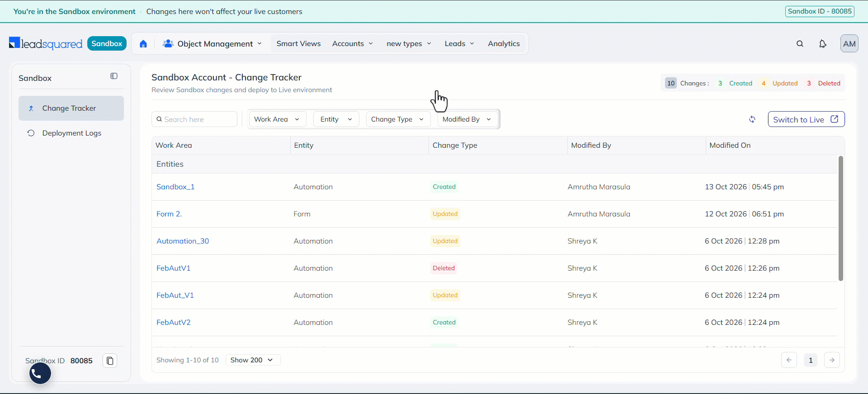The height and width of the screenshot is (394, 868).
Task: Collapse the Sandbox sidebar panel
Action: (x=114, y=76)
